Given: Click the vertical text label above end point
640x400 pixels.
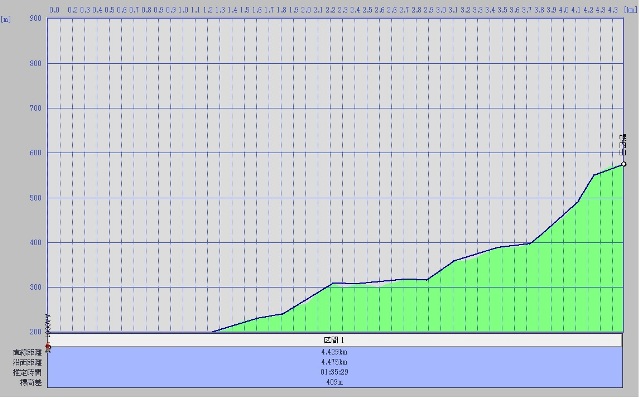Looking at the screenshot, I should tap(624, 142).
